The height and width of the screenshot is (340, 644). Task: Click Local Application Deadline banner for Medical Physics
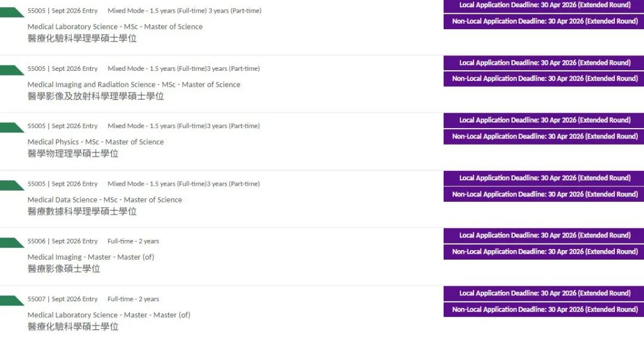click(544, 120)
